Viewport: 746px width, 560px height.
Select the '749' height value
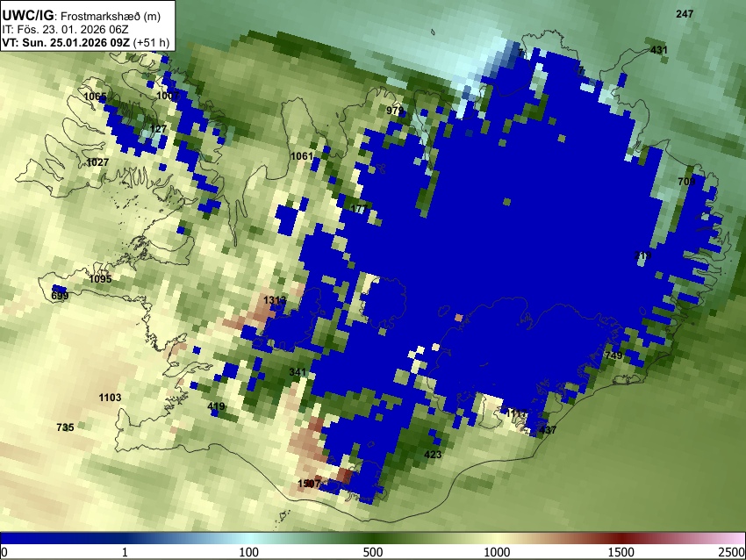click(613, 355)
